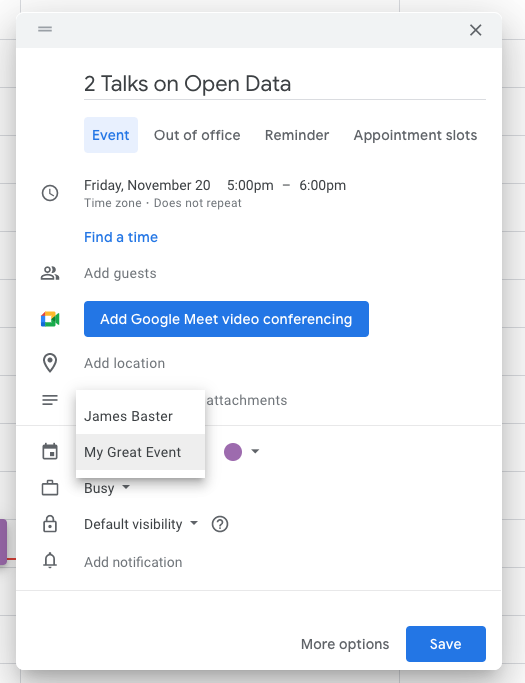This screenshot has height=683, width=525.
Task: Click the calendar icon beside calendar selector
Action: 50,451
